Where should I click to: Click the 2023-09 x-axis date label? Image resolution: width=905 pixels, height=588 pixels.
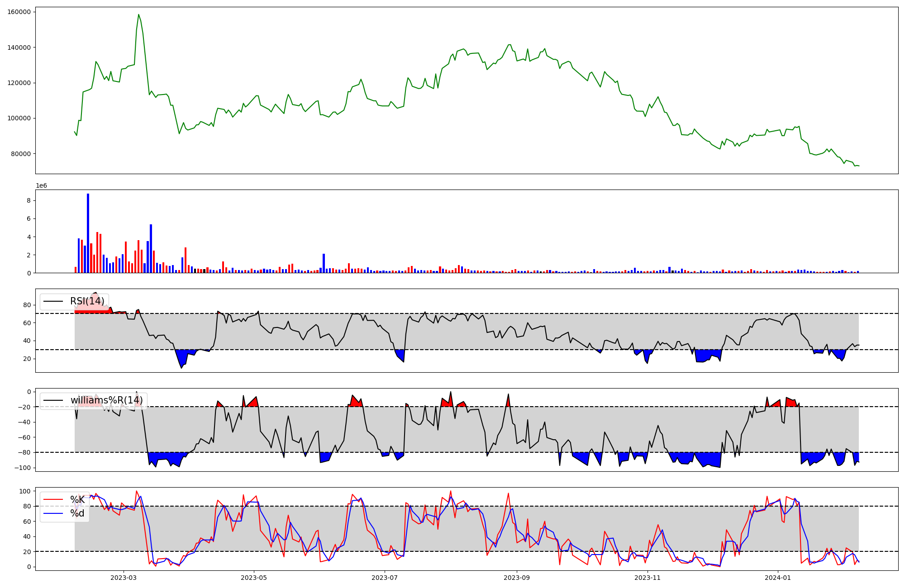click(x=517, y=578)
